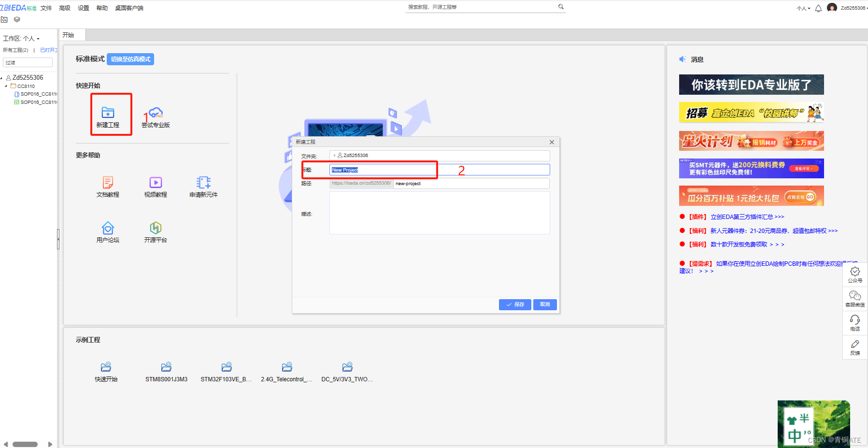Click 切换至仿真模式 button
868x448 pixels.
coord(130,59)
